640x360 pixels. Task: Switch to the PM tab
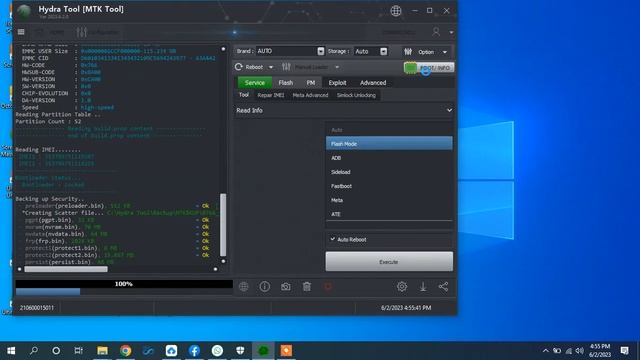(x=311, y=82)
